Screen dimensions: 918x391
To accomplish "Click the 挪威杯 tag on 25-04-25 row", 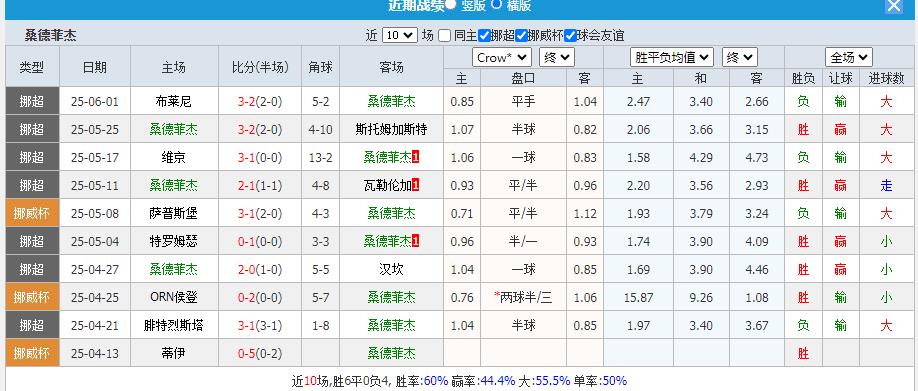I will (x=32, y=297).
